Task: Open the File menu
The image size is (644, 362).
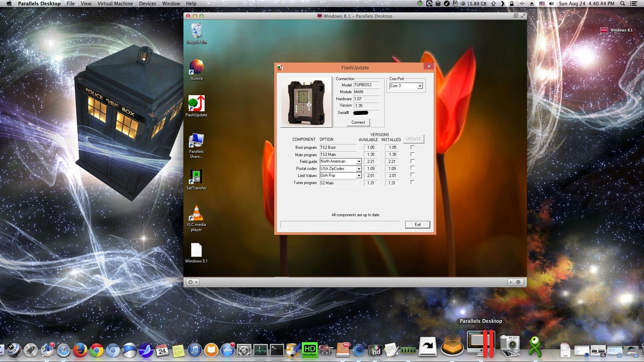Action: (x=70, y=4)
